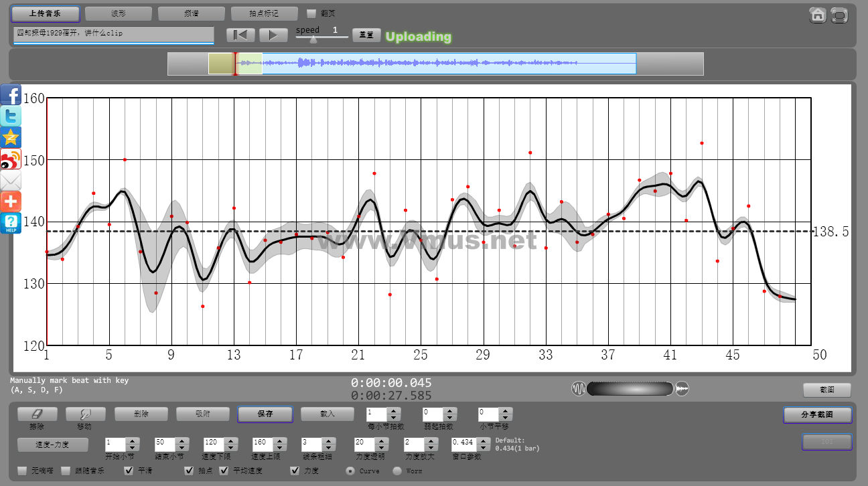Decrease 速度上限 with its down arrow
This screenshot has height=486, width=868.
280,447
